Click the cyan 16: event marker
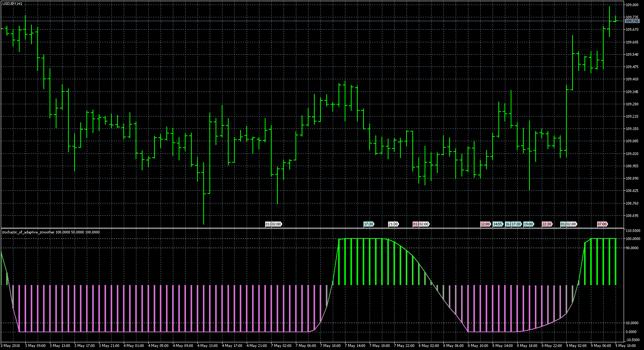This screenshot has width=644, height=350. 508,224
